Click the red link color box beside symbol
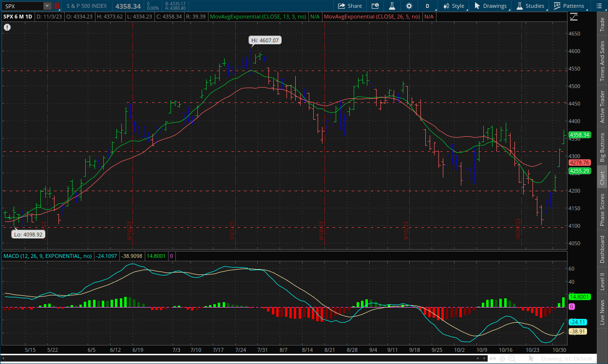Image resolution: width=608 pixels, height=364 pixels. click(x=57, y=6)
